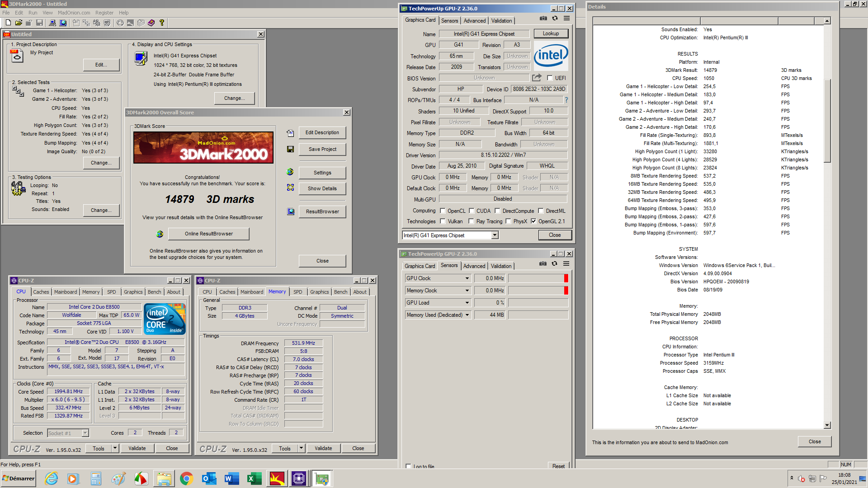868x488 pixels.
Task: Click the purple help book toolbar icon
Action: pyautogui.click(x=151, y=23)
